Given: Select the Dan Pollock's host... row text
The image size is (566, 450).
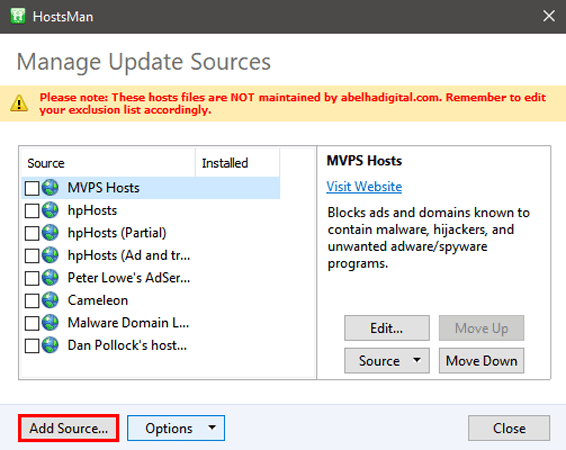Looking at the screenshot, I should click(x=127, y=345).
